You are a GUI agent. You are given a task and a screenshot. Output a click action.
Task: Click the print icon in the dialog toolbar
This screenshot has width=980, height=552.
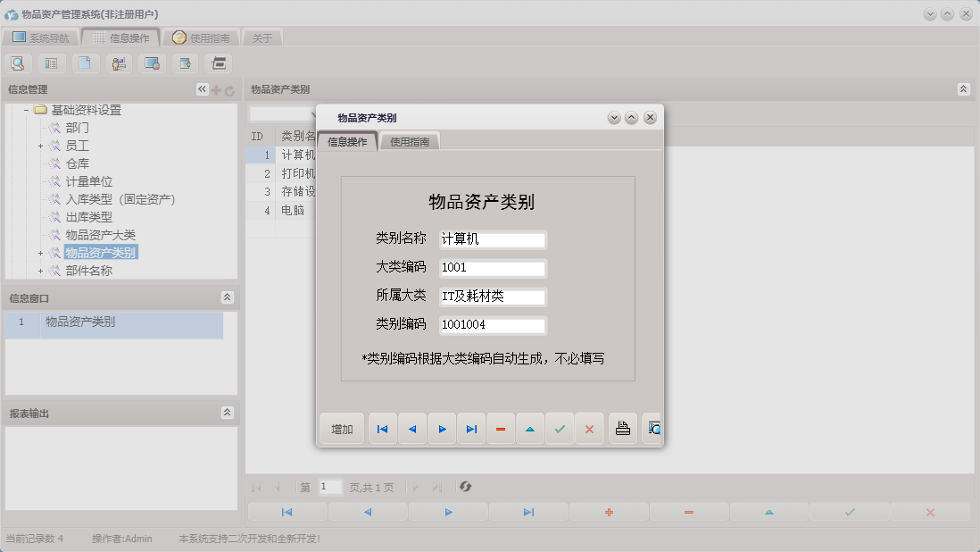tap(622, 429)
